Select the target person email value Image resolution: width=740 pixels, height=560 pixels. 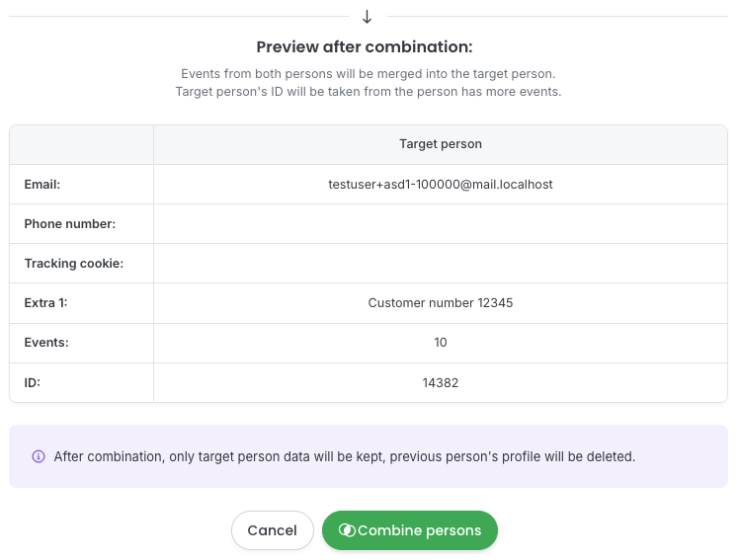click(440, 184)
